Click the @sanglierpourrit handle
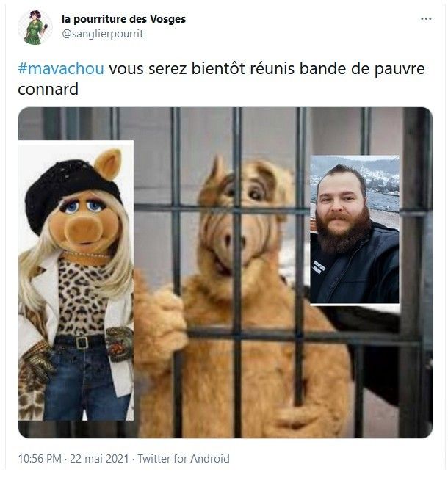Image resolution: width=448 pixels, height=486 pixels. [x=103, y=34]
